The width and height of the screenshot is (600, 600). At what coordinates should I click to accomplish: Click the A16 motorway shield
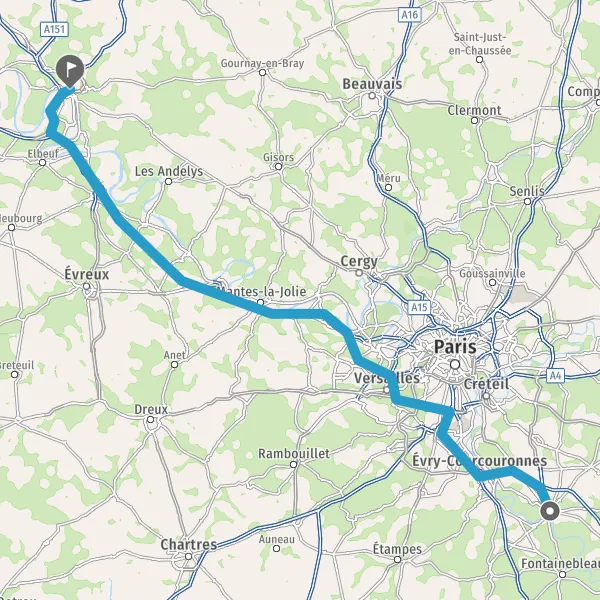tap(409, 15)
